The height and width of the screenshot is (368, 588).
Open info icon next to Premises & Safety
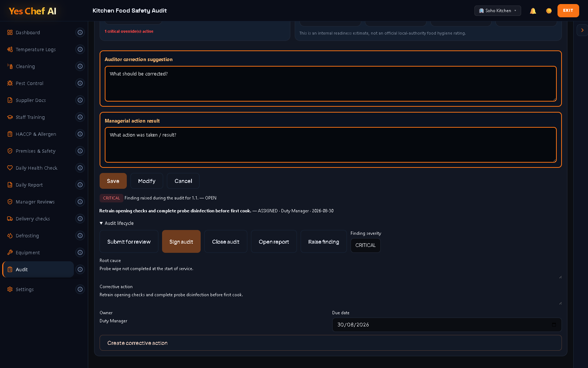click(80, 151)
